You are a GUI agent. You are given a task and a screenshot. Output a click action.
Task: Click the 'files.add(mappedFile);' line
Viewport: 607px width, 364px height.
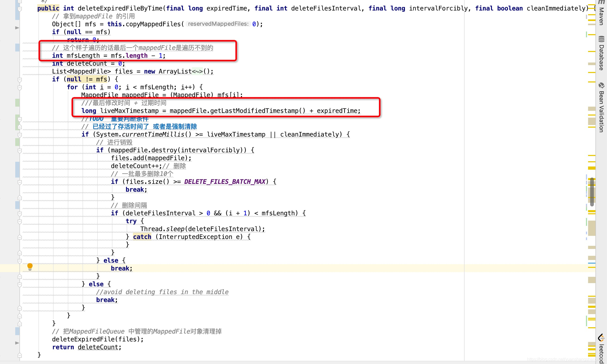pyautogui.click(x=151, y=158)
